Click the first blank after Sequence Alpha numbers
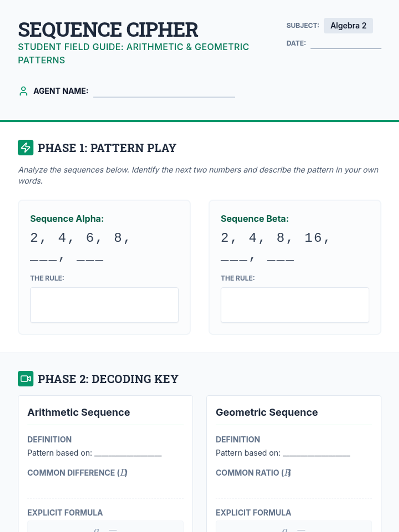Screen dimensions: 399x532 [44, 259]
